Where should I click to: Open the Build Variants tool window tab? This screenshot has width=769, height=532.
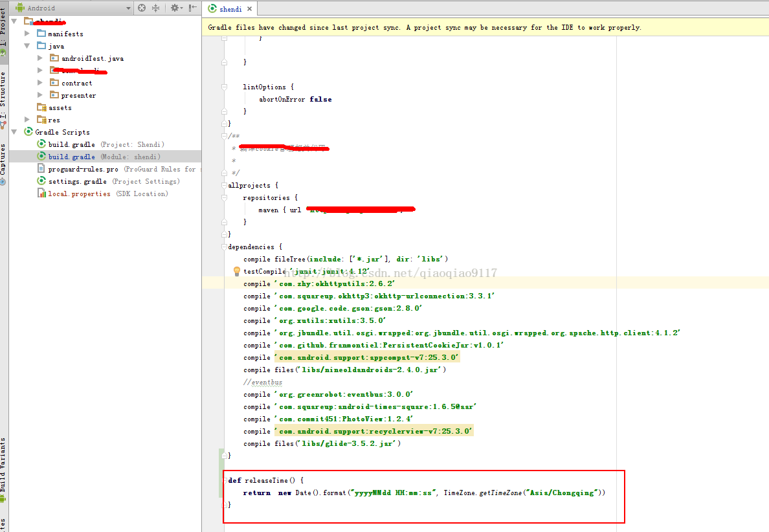pyautogui.click(x=4, y=470)
